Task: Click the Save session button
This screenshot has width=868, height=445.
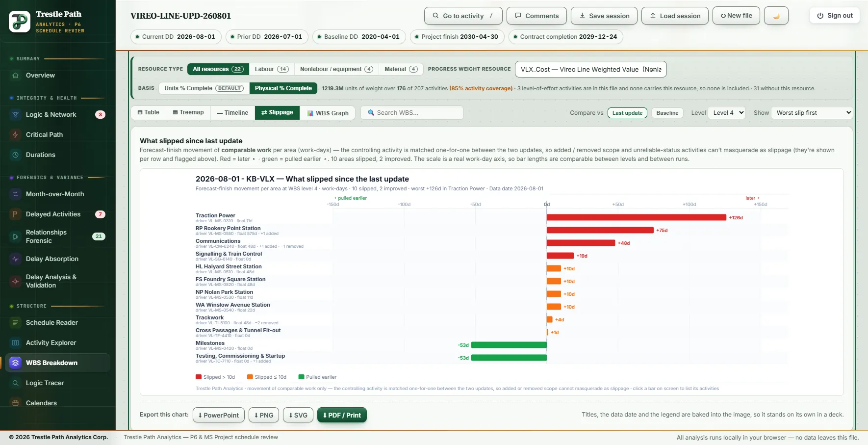Action: 604,16
